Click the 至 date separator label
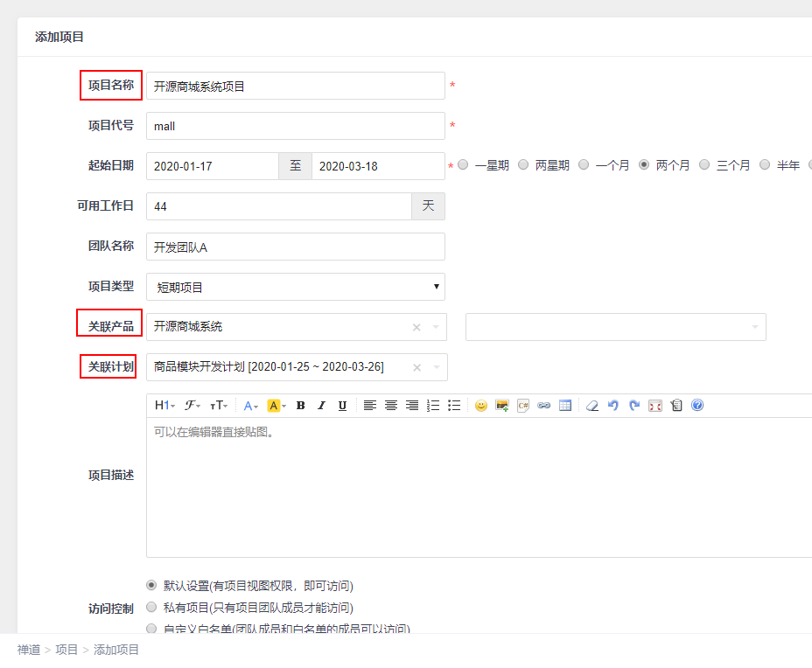This screenshot has width=812, height=668. pos(295,165)
